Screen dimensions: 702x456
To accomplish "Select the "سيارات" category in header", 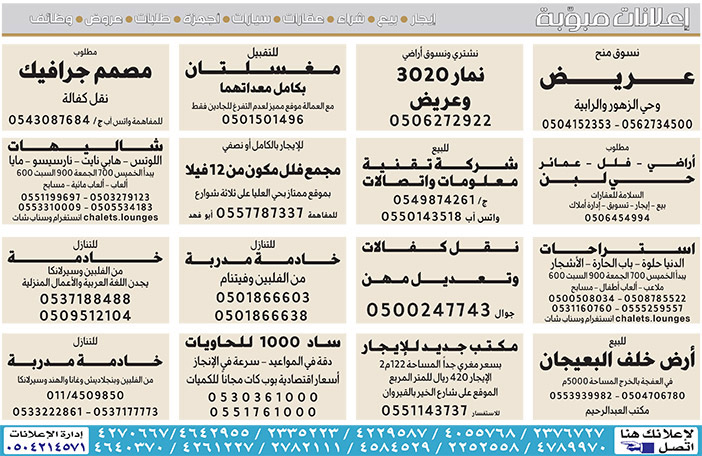I will (x=251, y=19).
